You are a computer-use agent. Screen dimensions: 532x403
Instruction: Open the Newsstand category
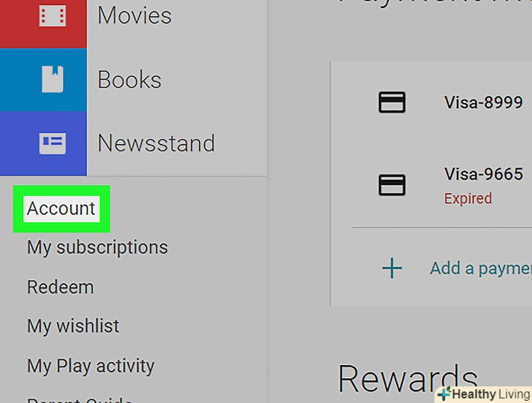[156, 143]
